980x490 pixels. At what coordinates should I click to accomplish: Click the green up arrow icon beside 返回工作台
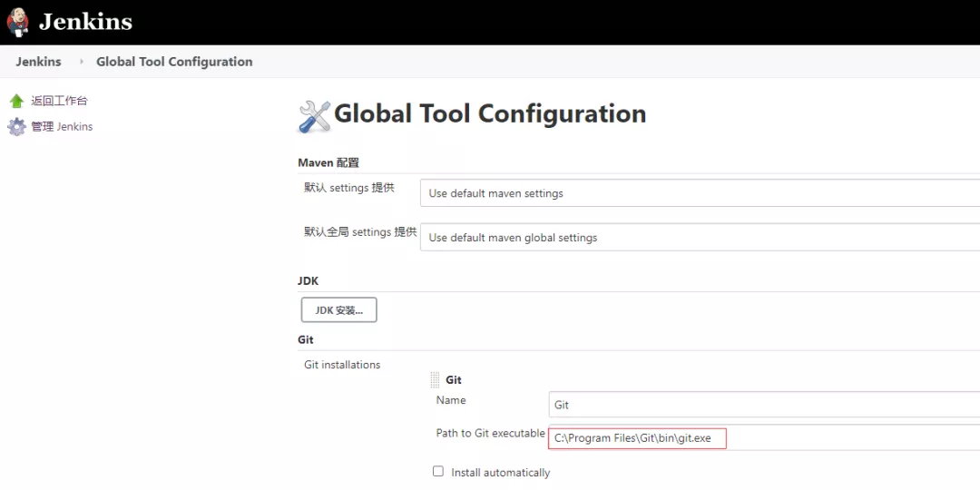click(17, 102)
